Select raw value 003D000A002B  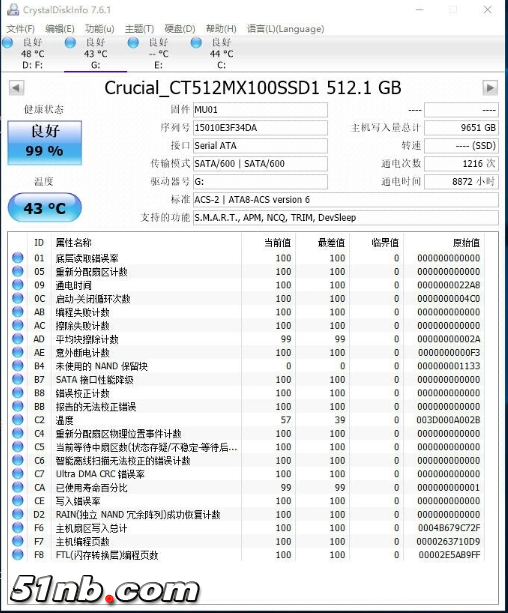pyautogui.click(x=448, y=420)
